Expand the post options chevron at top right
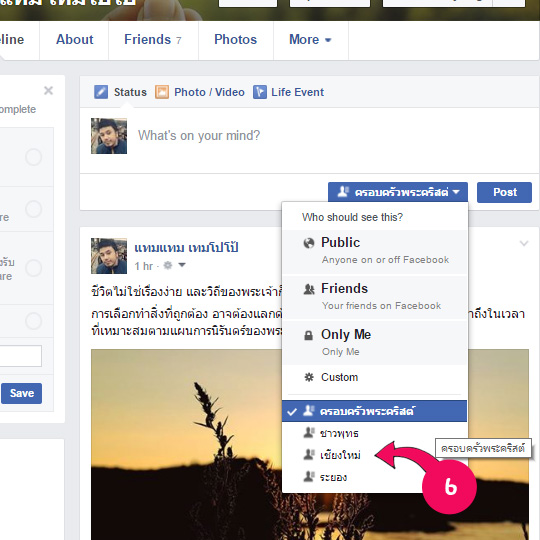This screenshot has height=540, width=540. pyautogui.click(x=524, y=243)
